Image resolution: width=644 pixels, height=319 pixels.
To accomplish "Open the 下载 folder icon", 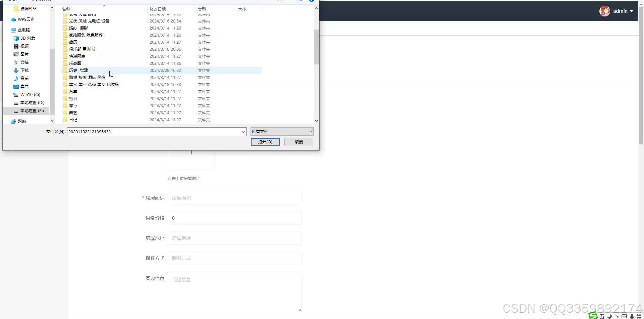I will point(16,70).
